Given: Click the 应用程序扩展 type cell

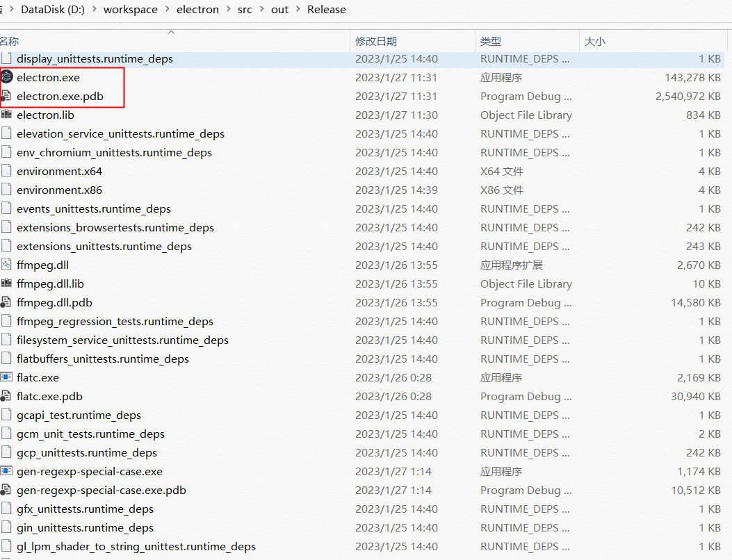Looking at the screenshot, I should point(512,265).
